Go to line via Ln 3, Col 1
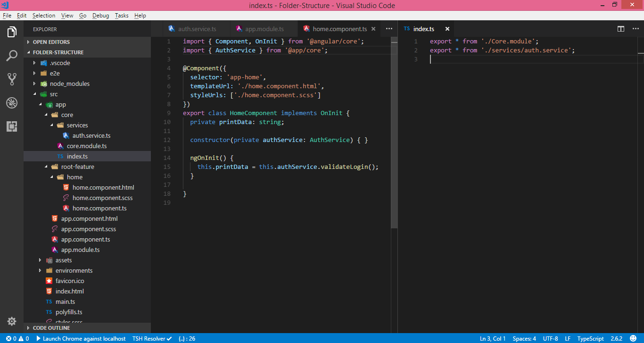644x343 pixels. (493, 339)
